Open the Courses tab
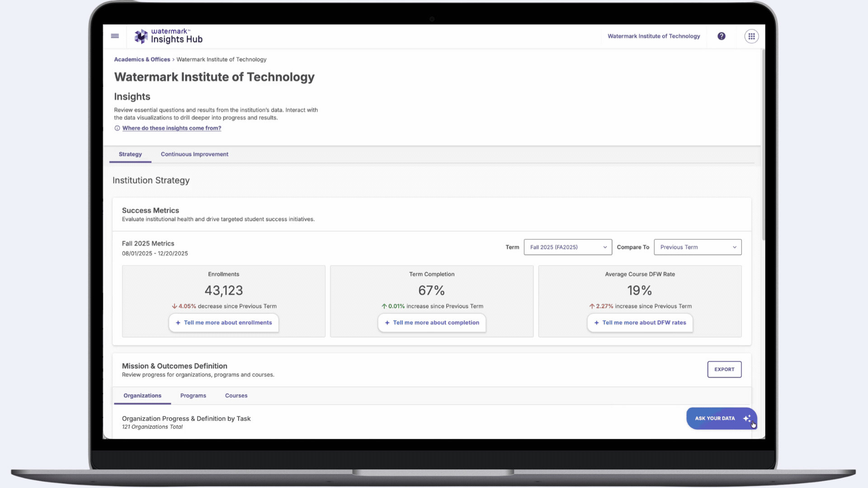The height and width of the screenshot is (488, 868). click(x=236, y=395)
